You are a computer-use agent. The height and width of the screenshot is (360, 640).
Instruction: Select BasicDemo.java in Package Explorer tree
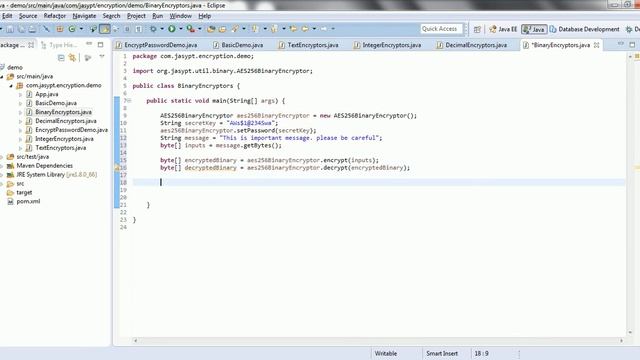click(x=56, y=103)
